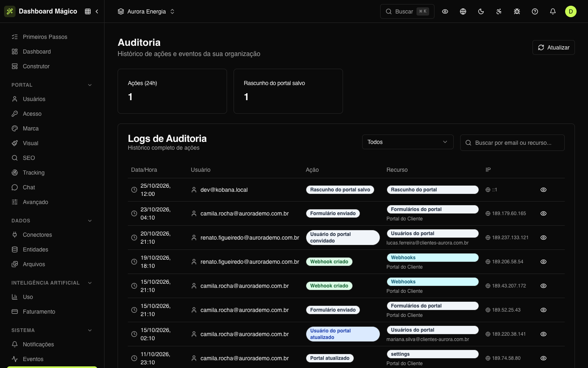Screen dimensions: 588x368
Task: Open the Aurora Energia organization switcher
Action: pos(146,11)
